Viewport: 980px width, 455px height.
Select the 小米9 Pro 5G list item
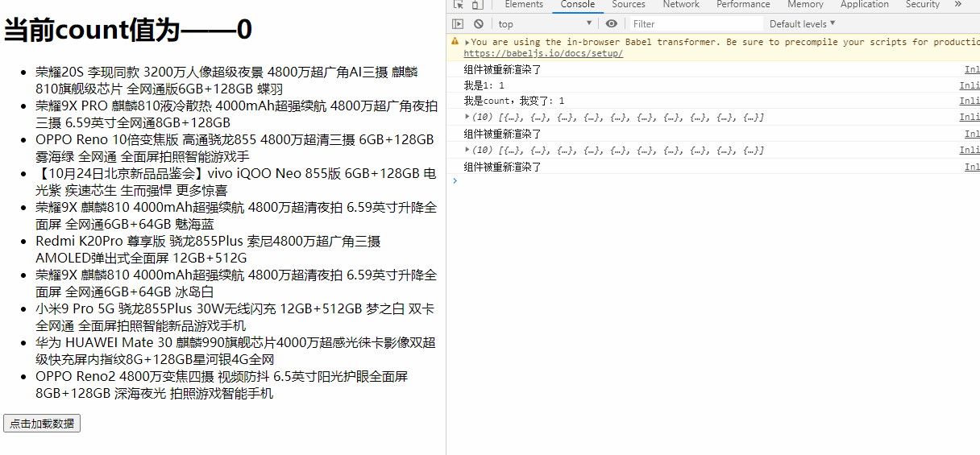click(235, 317)
